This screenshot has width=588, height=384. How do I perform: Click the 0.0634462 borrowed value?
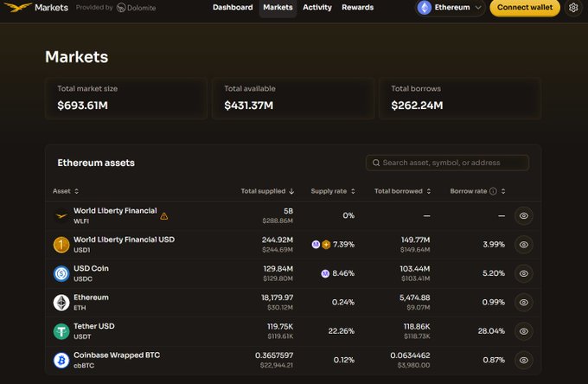410,355
